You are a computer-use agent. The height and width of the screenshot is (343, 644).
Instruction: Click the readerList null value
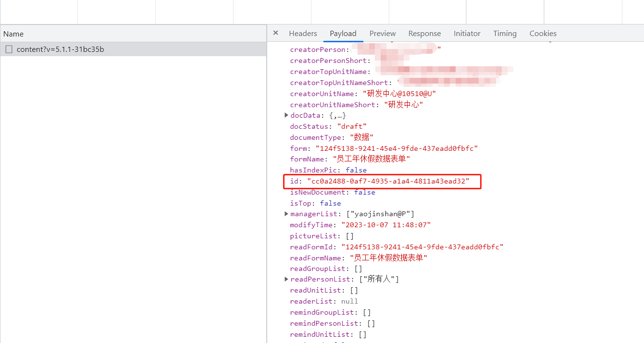click(349, 301)
